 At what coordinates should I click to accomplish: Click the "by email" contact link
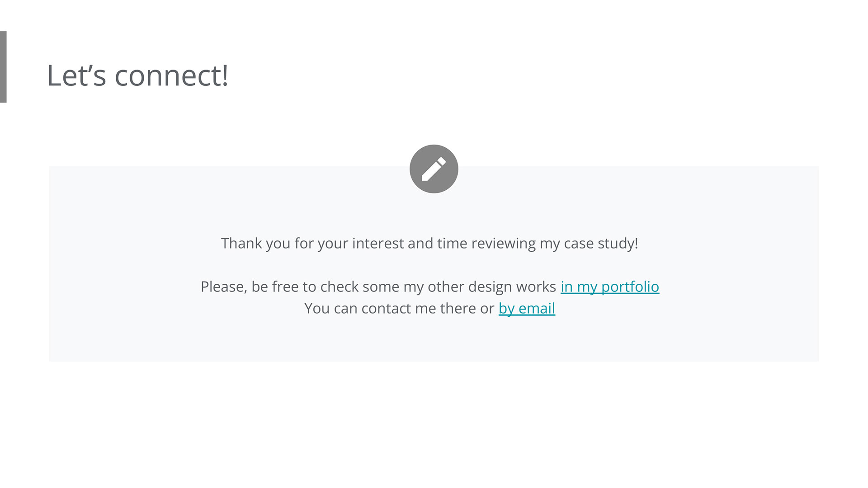pyautogui.click(x=527, y=308)
